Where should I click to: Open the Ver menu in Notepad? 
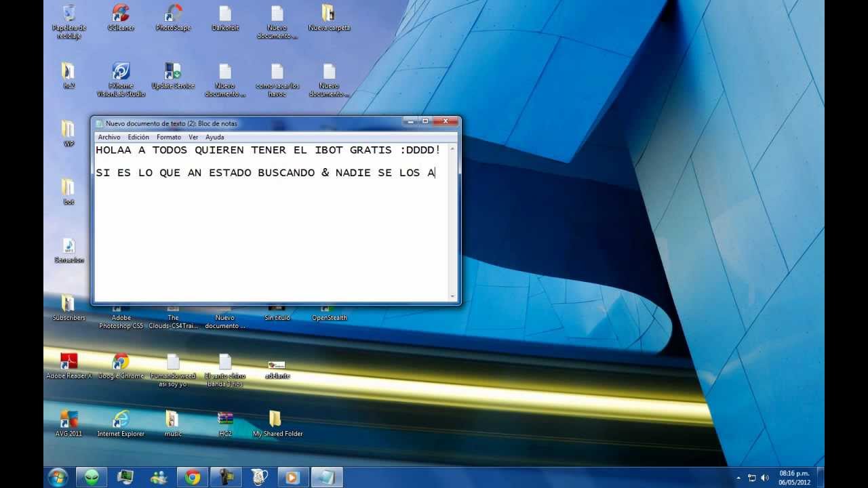(x=193, y=137)
